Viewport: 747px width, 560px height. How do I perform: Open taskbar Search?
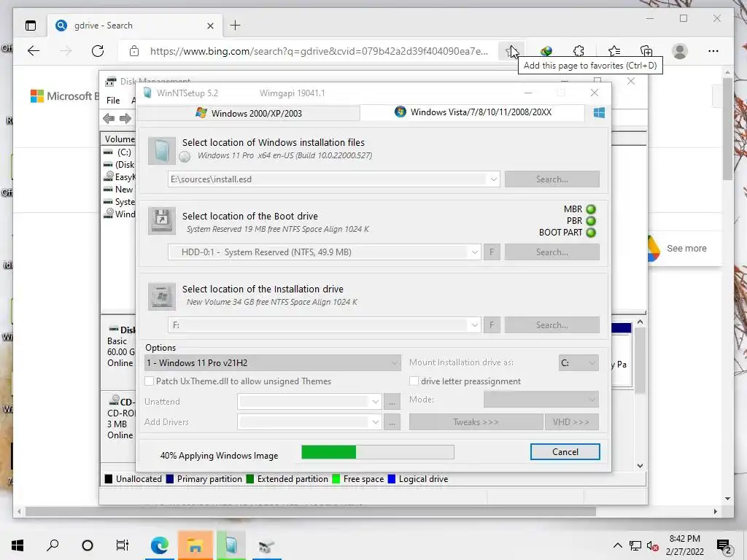[x=53, y=545]
